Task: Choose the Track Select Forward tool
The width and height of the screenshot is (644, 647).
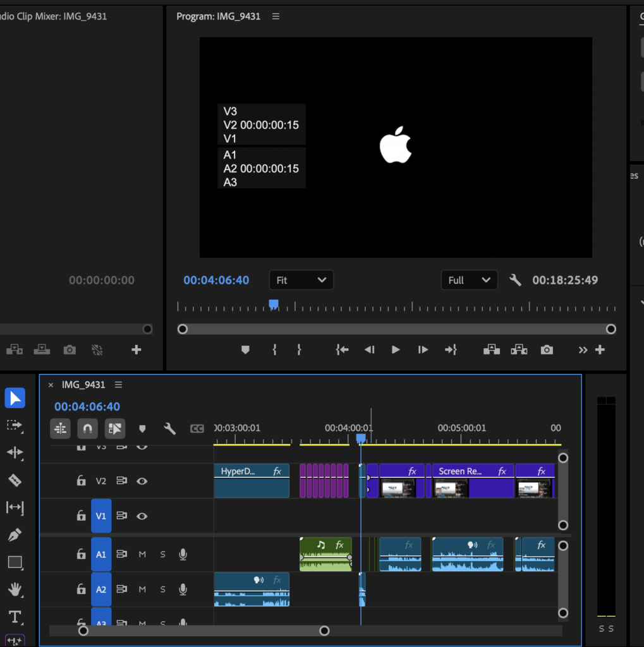Action: 15,425
